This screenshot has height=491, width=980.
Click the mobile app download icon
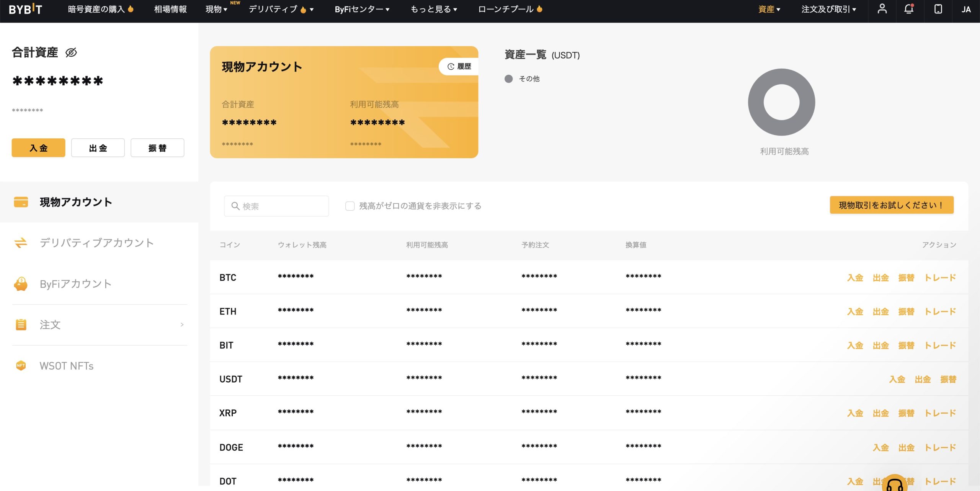pyautogui.click(x=938, y=9)
